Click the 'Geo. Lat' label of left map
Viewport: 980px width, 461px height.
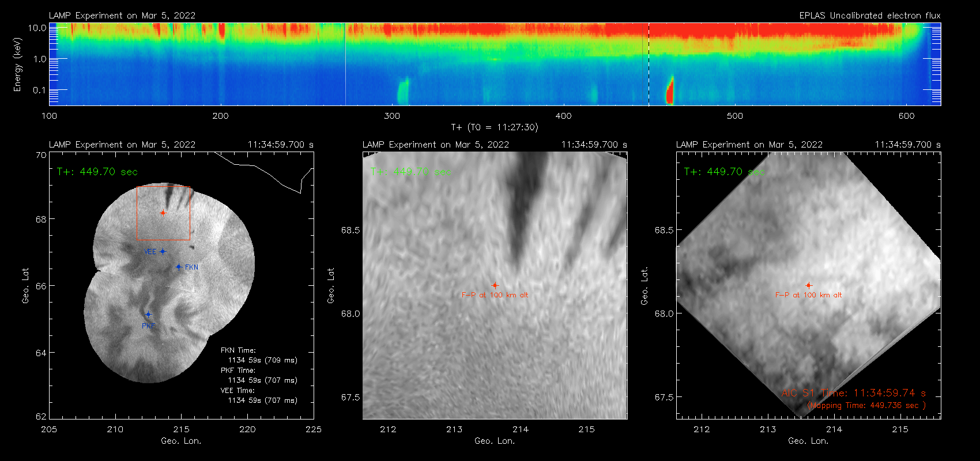coord(25,286)
